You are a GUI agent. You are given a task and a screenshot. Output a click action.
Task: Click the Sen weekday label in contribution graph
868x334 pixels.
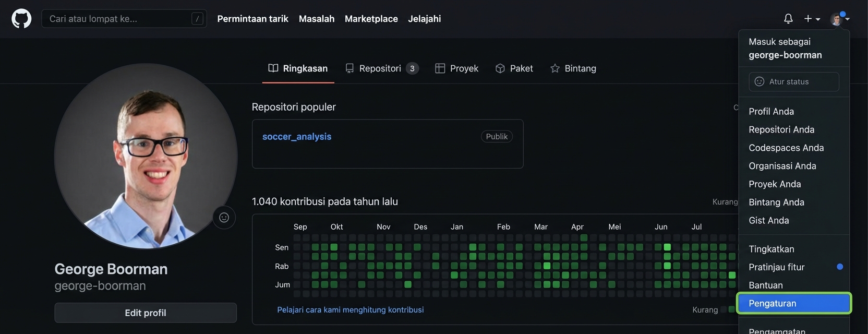point(282,247)
